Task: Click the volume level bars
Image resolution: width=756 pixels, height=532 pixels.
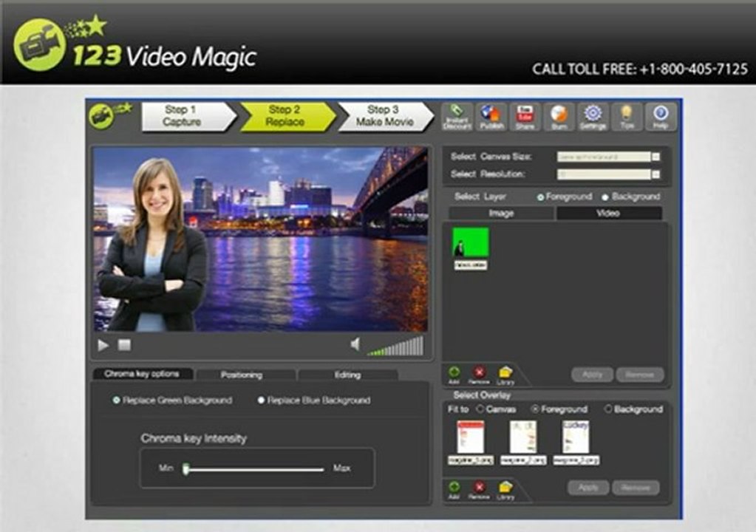Action: 395,346
